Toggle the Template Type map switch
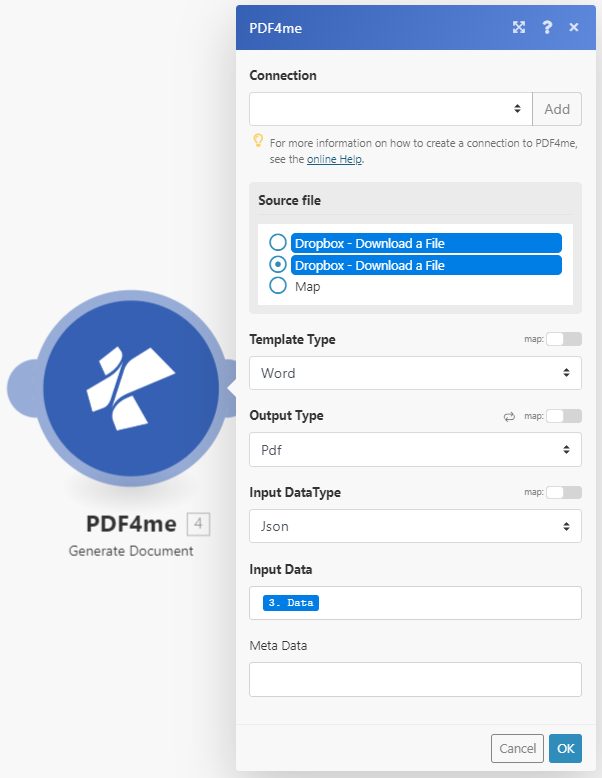 click(563, 339)
